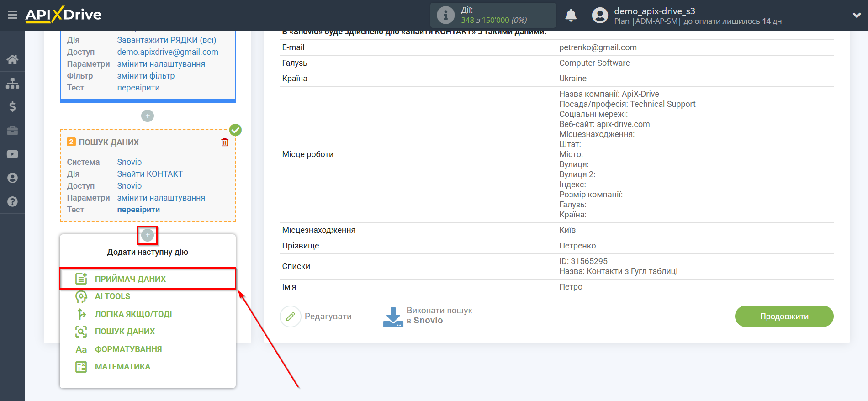Click the Додати наступну дію heading
Viewport: 868px width, 401px height.
pyautogui.click(x=148, y=252)
